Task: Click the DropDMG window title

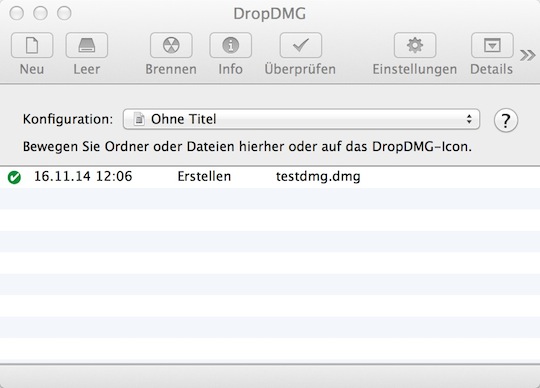Action: [270, 14]
